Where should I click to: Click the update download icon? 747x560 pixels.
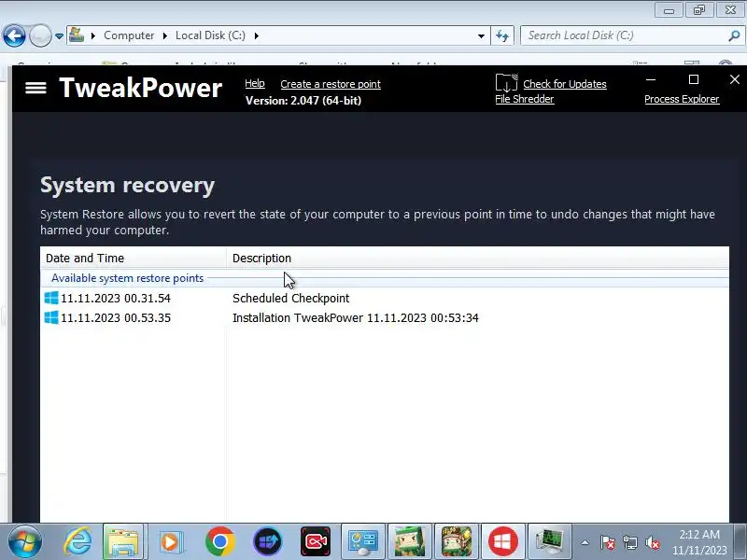pos(506,83)
